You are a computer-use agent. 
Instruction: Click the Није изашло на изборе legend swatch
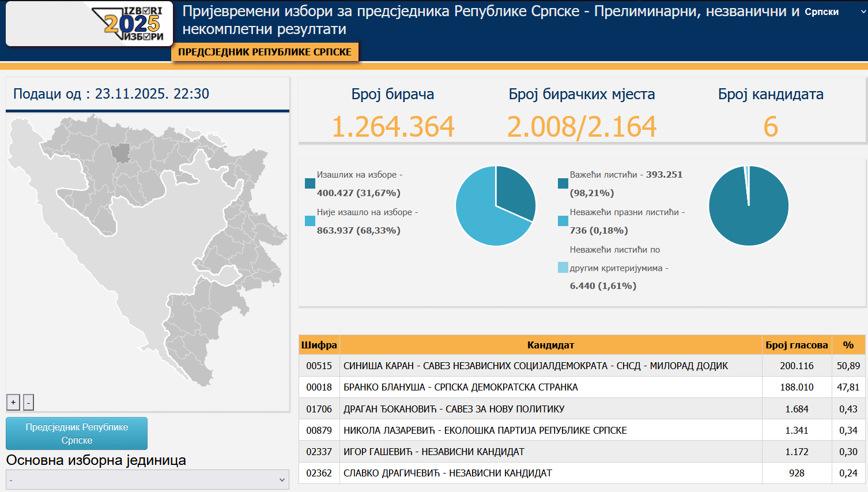tap(310, 221)
